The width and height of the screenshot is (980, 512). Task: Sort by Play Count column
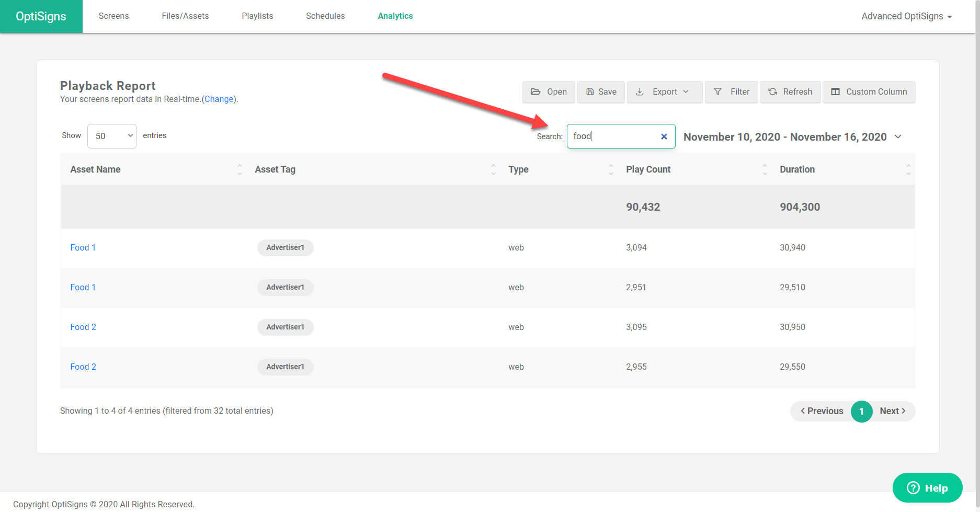[x=694, y=169]
